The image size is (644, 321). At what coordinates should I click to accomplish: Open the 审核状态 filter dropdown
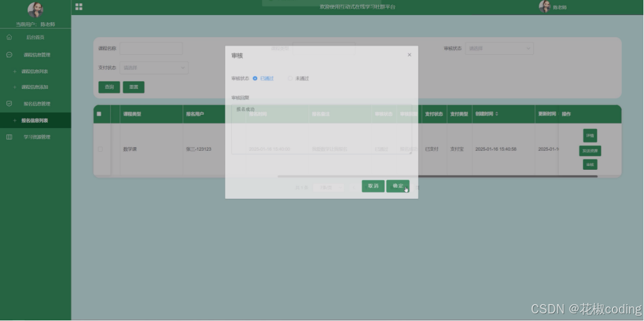click(500, 48)
